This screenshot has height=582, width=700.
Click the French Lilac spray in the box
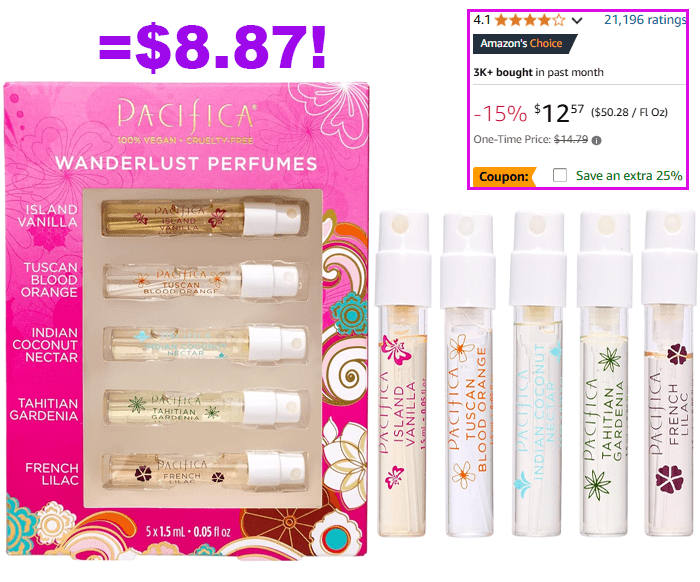click(204, 470)
